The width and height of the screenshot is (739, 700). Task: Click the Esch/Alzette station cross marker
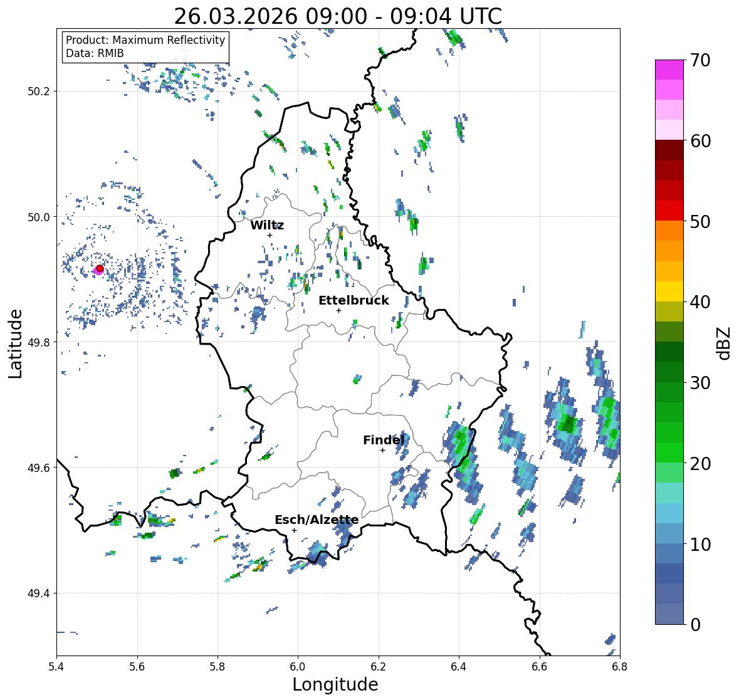pos(294,530)
